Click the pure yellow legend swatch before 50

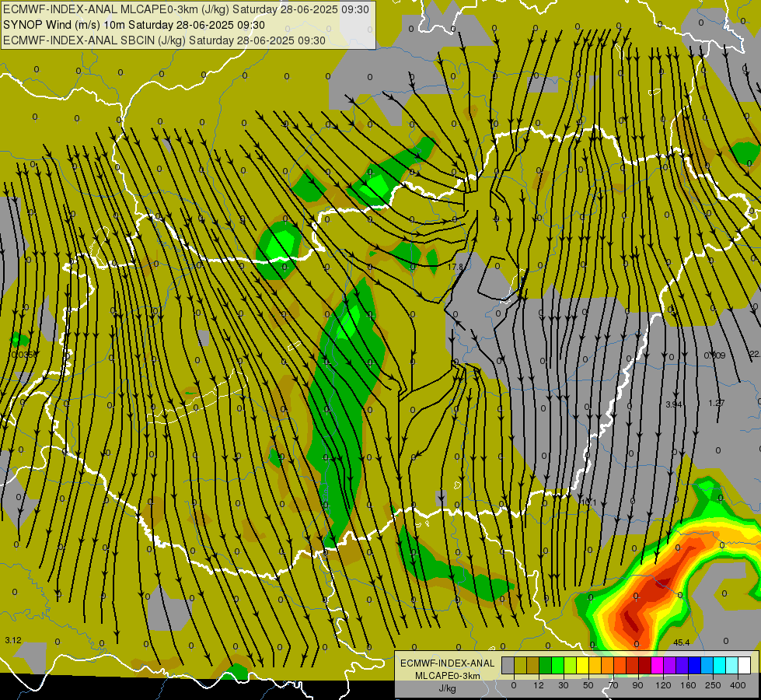pos(583,666)
